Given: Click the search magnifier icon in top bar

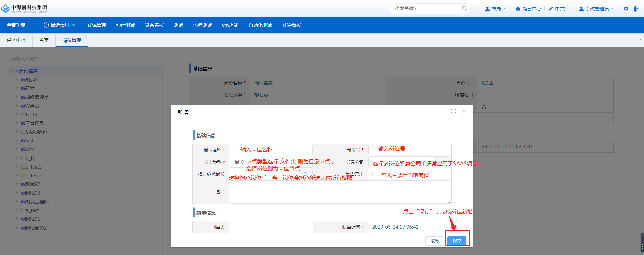Looking at the screenshot, I should coord(464,9).
